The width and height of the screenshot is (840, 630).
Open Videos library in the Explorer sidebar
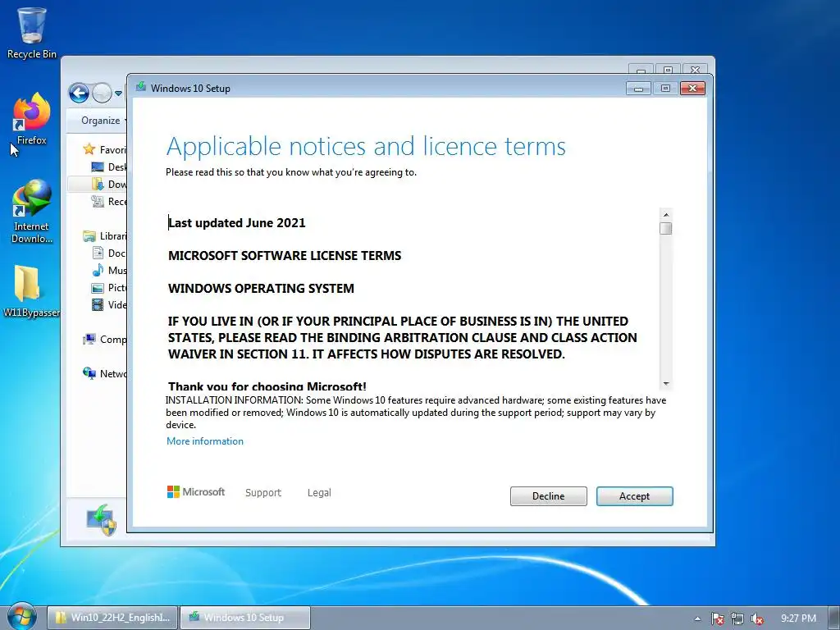tap(109, 305)
